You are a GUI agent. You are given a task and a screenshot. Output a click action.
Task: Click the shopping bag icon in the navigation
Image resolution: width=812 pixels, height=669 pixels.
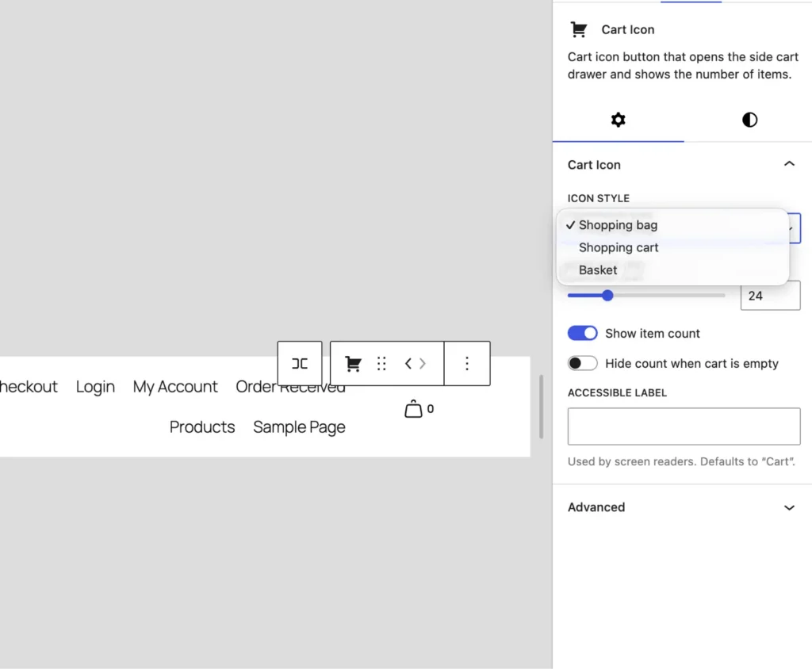pyautogui.click(x=412, y=408)
